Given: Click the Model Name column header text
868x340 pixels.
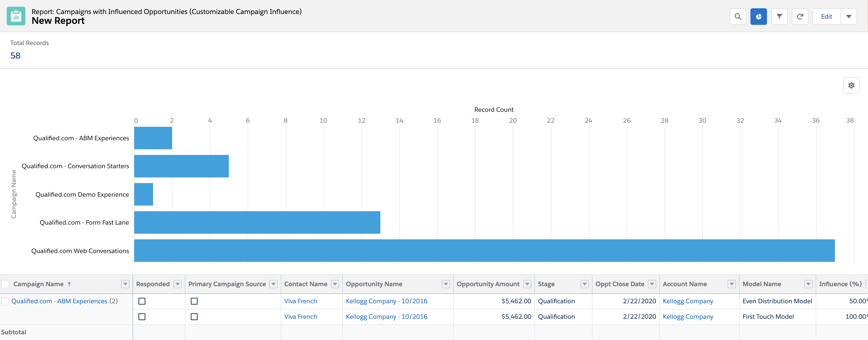Looking at the screenshot, I should click(x=762, y=284).
